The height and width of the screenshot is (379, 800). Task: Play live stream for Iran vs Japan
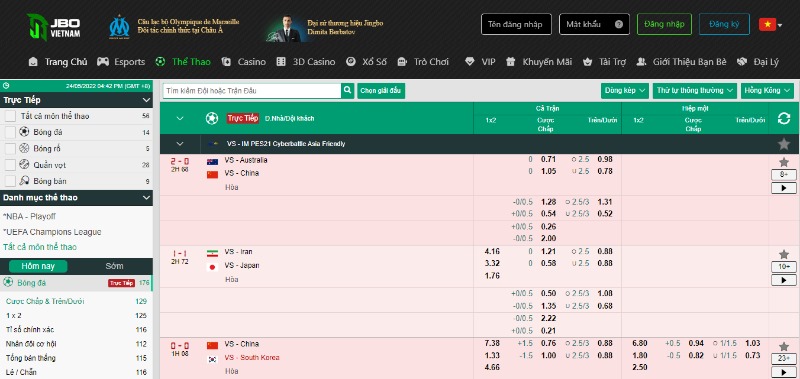coord(784,280)
